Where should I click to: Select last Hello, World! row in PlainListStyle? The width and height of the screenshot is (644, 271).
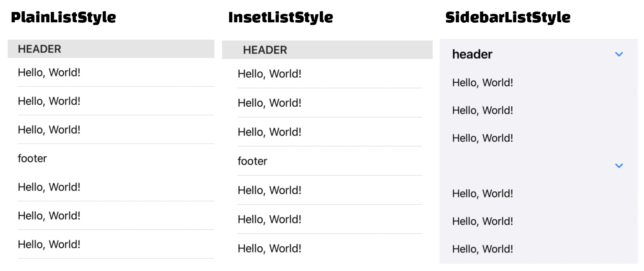coord(49,244)
